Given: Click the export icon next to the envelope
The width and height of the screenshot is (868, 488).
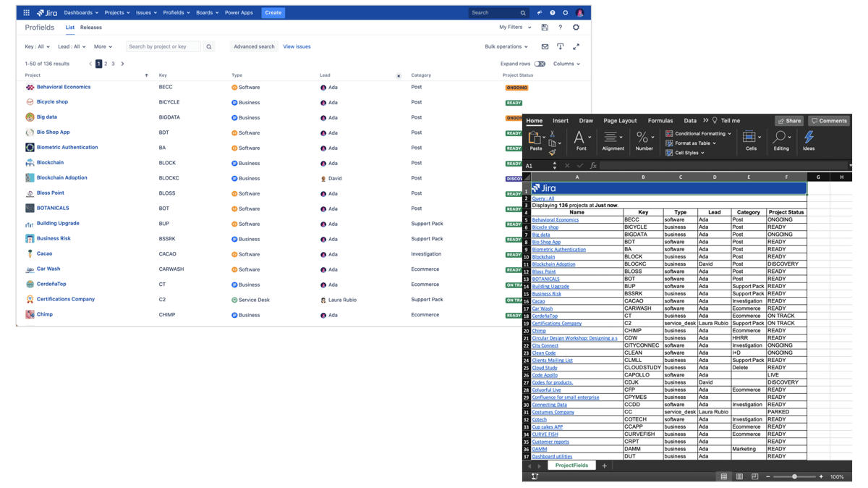Looking at the screenshot, I should tap(560, 46).
